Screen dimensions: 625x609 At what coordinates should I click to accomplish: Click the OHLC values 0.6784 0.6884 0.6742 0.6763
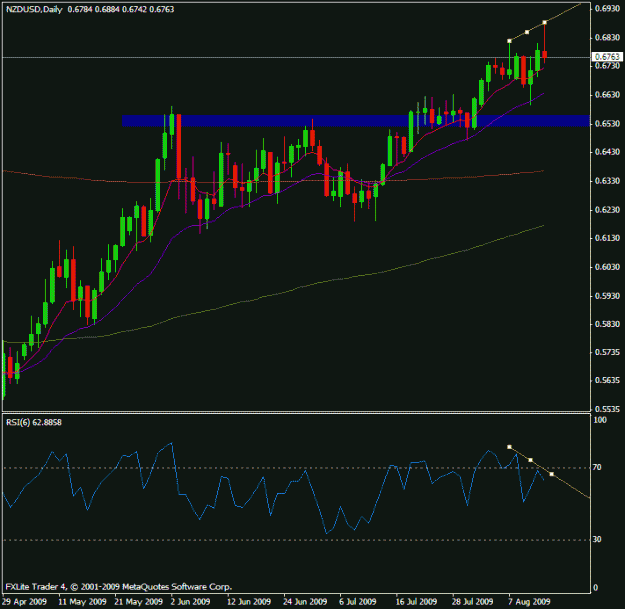point(121,9)
